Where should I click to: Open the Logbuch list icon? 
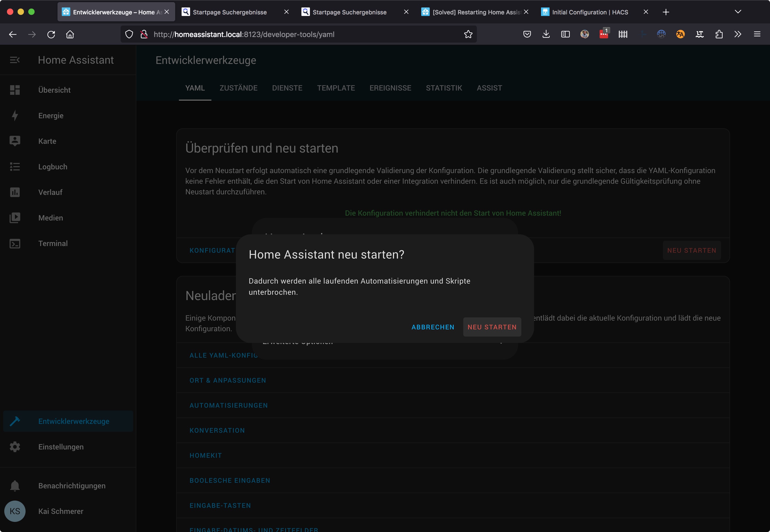click(x=15, y=167)
